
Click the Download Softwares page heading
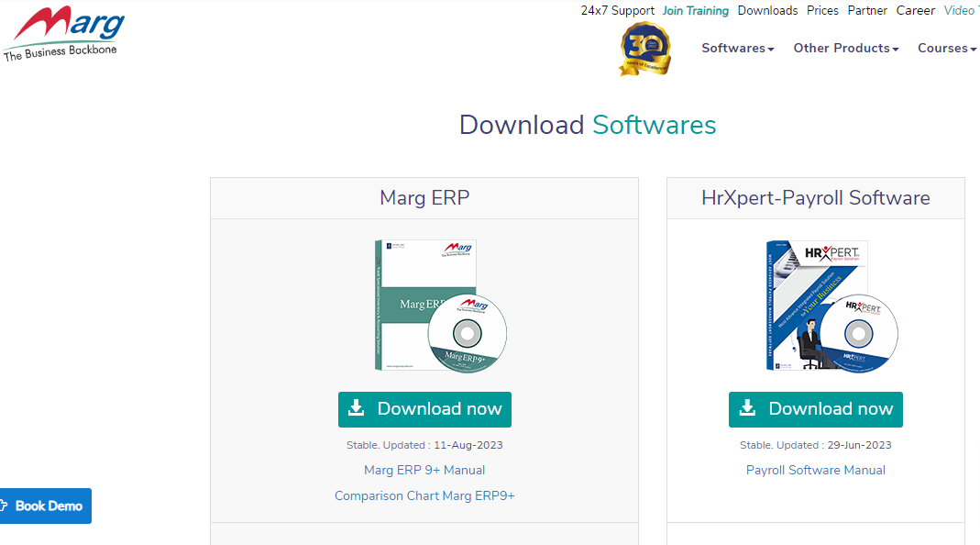click(588, 125)
